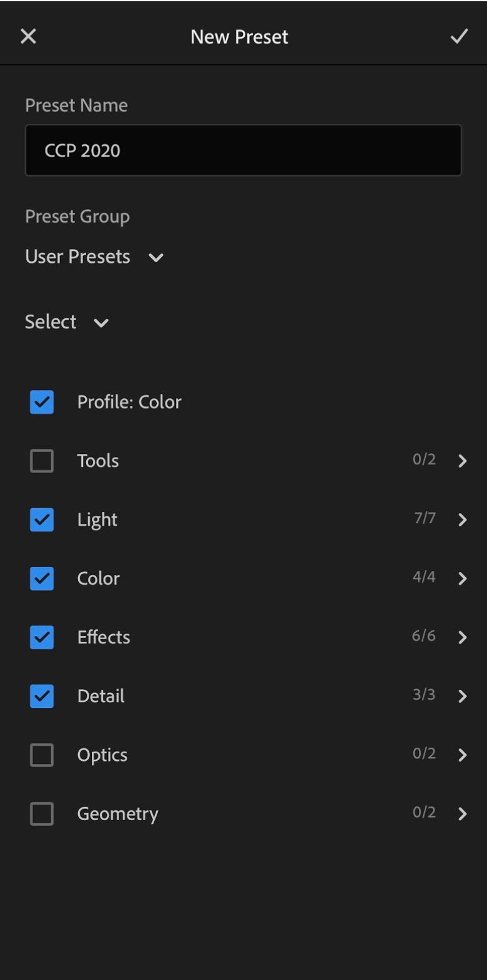Tap the Light settings row label

[97, 519]
